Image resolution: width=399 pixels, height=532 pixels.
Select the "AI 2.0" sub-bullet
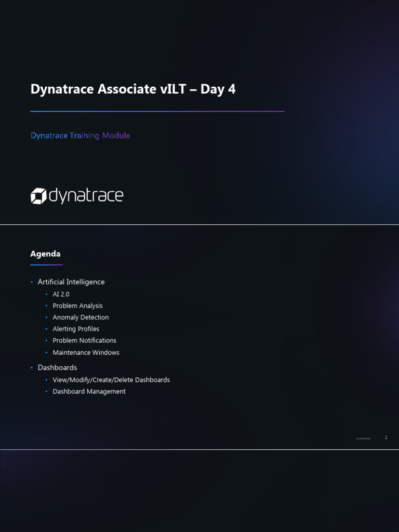(61, 294)
